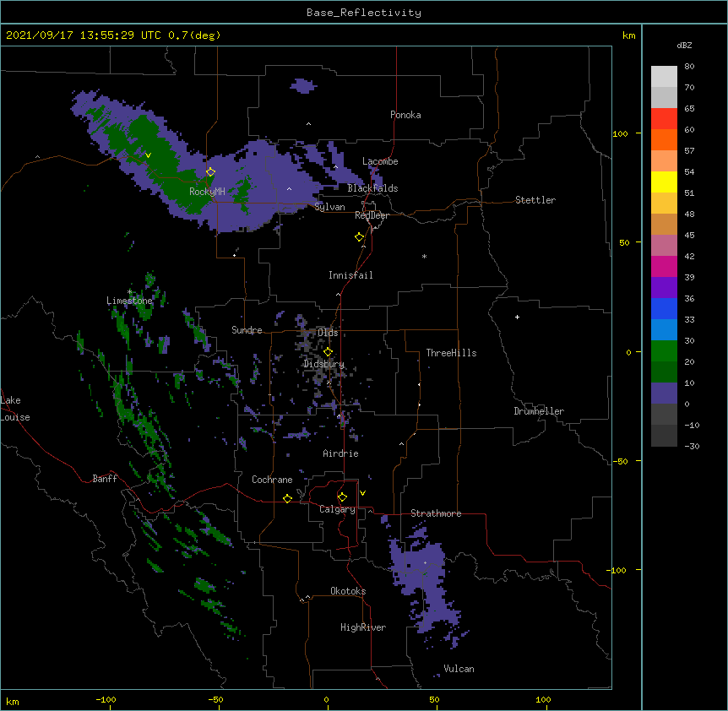Select the magenta 42 dBZ legend swatch

point(664,266)
